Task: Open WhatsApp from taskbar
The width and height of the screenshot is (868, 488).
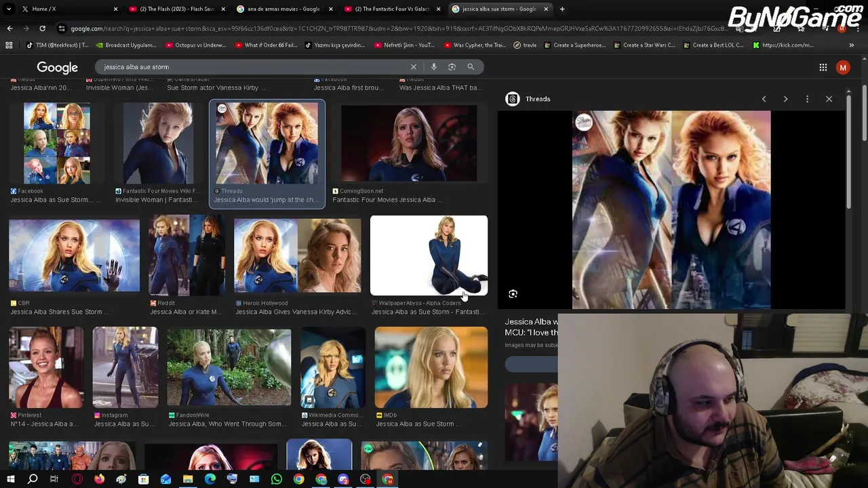Action: click(x=277, y=480)
